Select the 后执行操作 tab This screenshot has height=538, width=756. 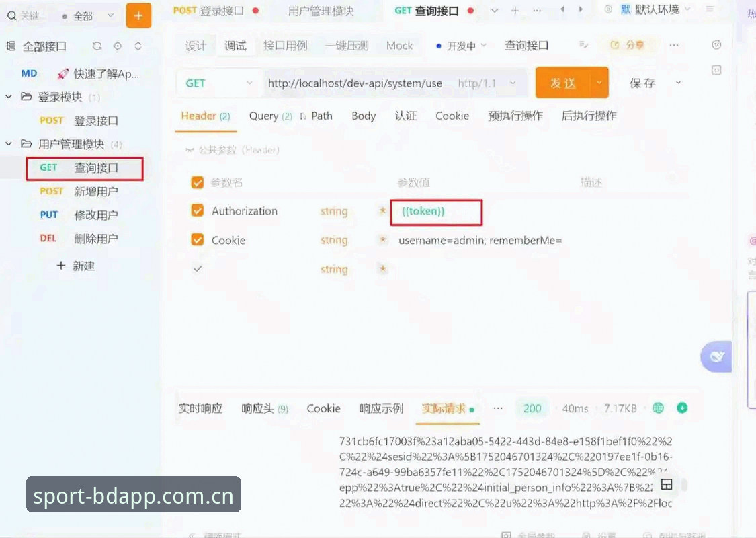coord(589,116)
